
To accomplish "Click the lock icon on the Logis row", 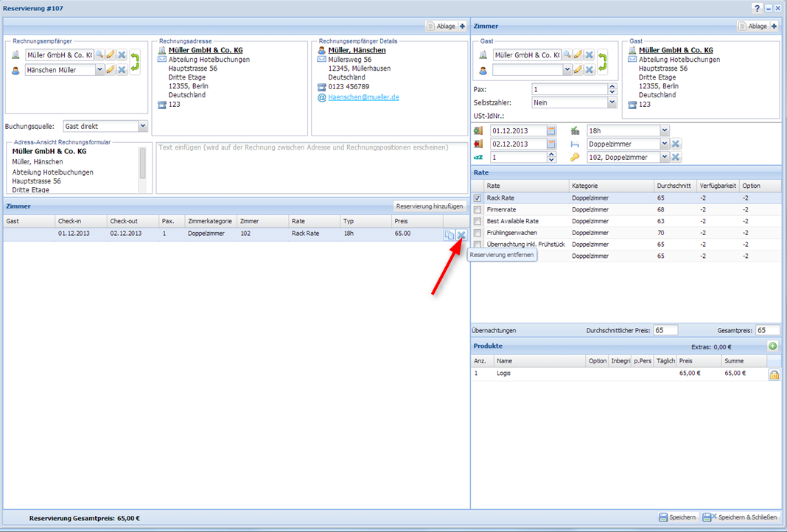I will pyautogui.click(x=774, y=374).
